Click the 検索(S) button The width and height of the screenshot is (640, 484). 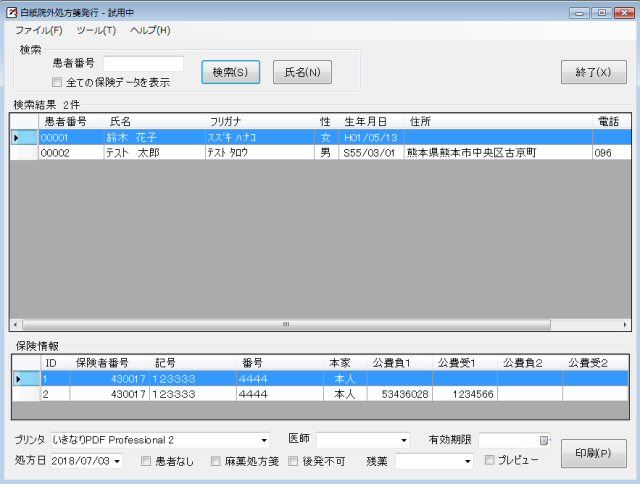(x=231, y=72)
